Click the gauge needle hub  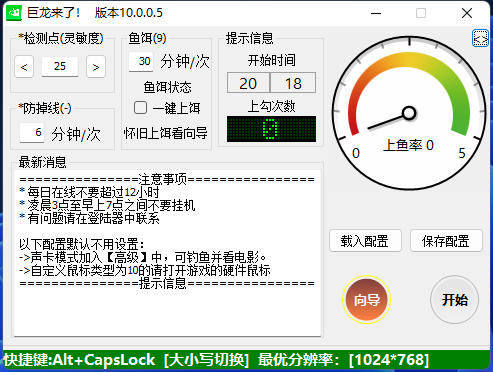point(408,113)
